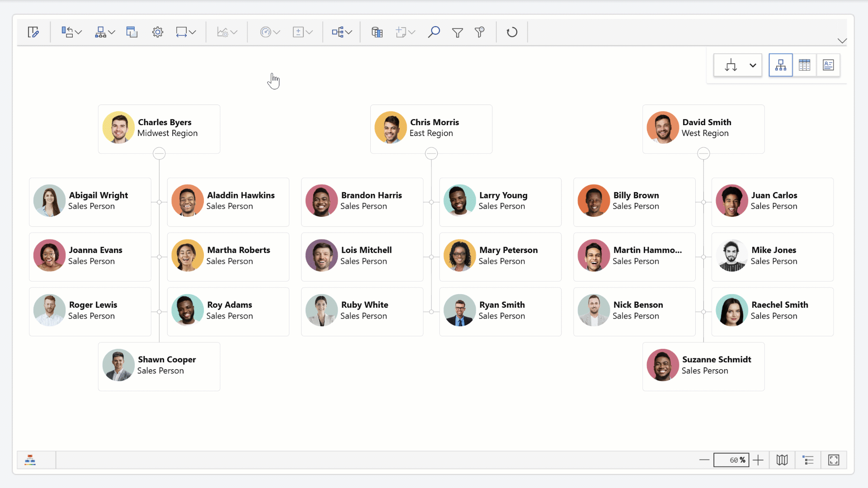The height and width of the screenshot is (488, 868).
Task: Collapse Chris Morris node branch
Action: [431, 154]
